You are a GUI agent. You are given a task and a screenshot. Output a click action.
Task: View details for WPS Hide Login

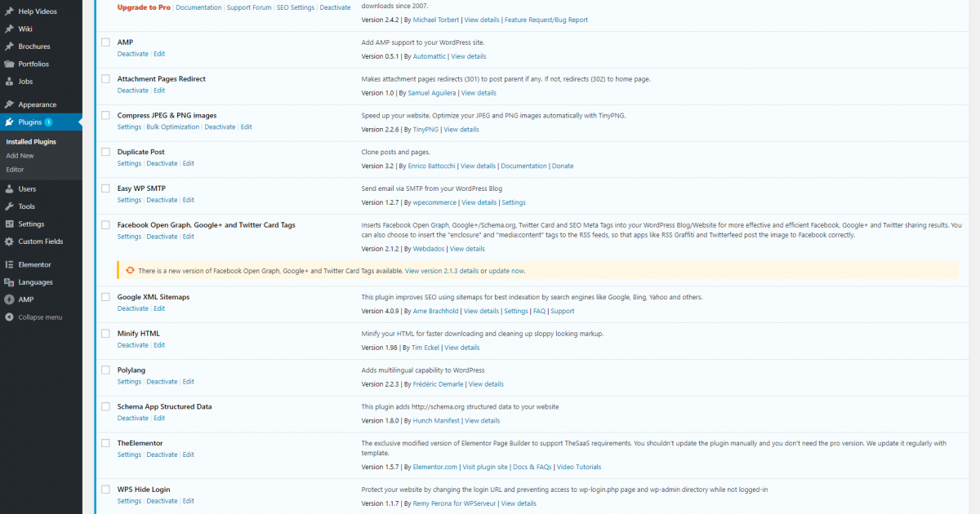[519, 504]
